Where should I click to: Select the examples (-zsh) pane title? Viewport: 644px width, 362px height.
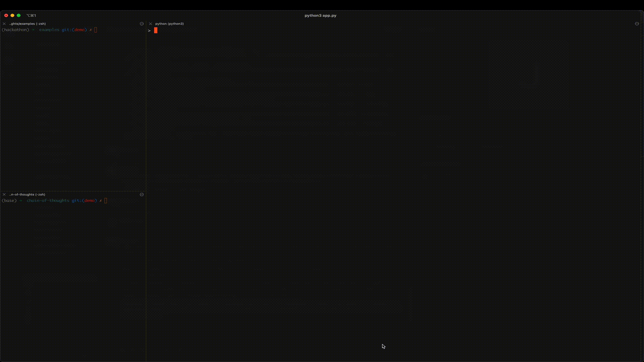point(28,24)
